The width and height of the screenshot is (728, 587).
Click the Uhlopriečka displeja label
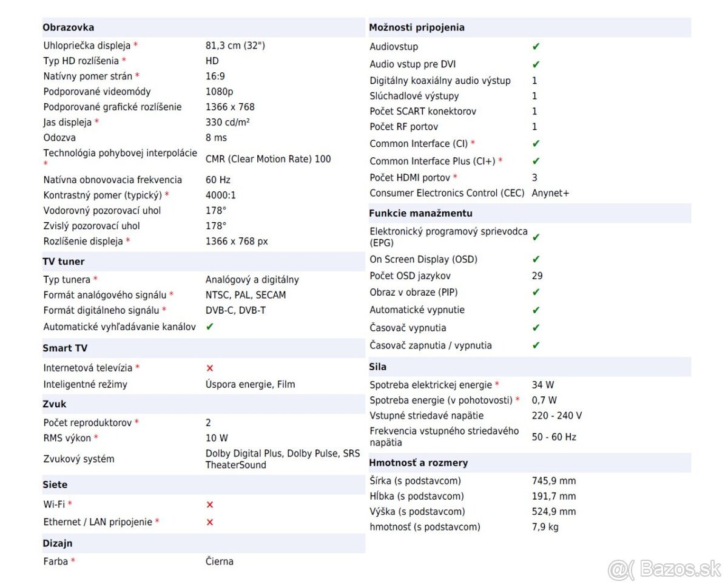87,46
